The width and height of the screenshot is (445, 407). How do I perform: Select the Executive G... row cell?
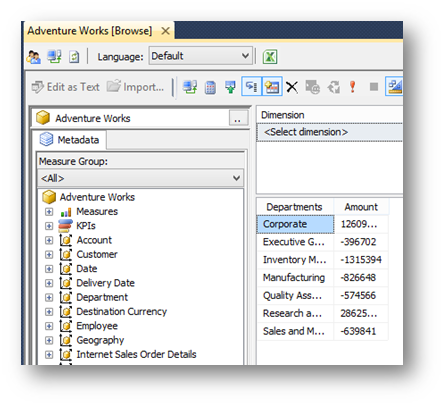[x=295, y=242]
